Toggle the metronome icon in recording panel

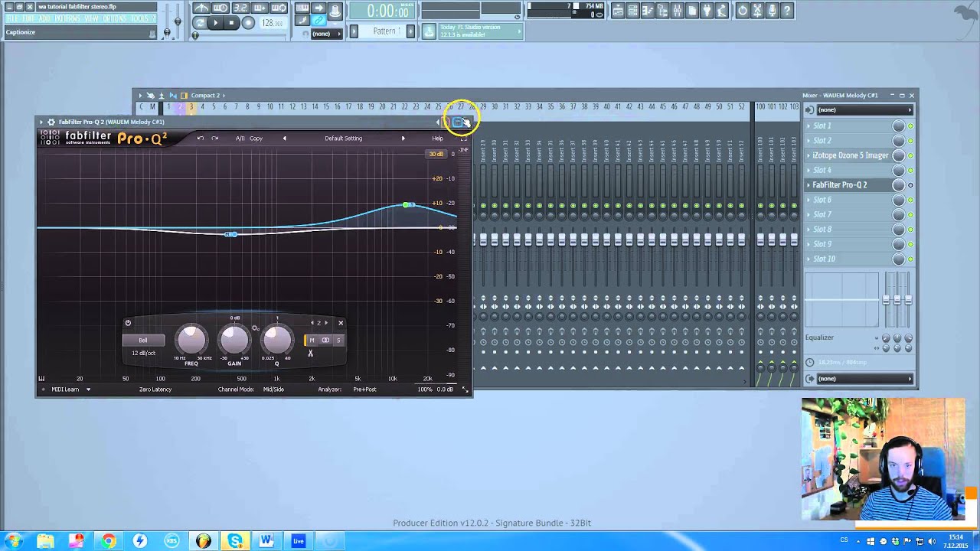[x=201, y=8]
